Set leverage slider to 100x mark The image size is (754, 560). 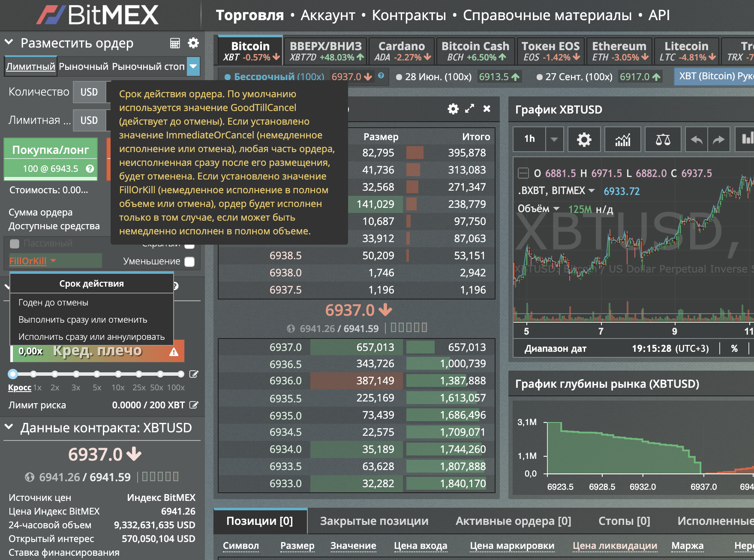point(181,374)
